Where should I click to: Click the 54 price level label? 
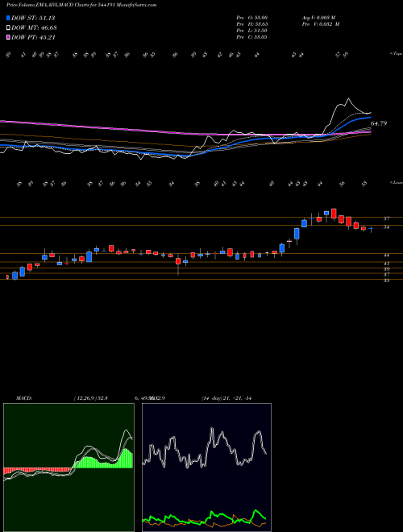pyautogui.click(x=386, y=227)
